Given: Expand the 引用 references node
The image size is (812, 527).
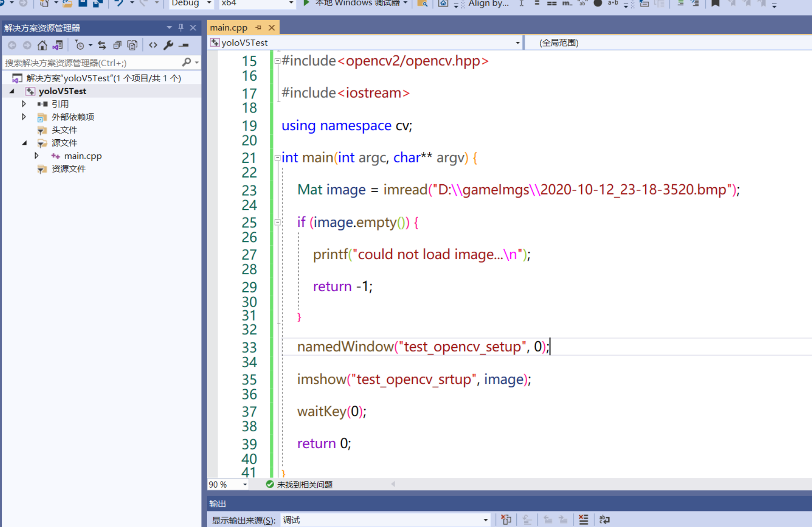Looking at the screenshot, I should (x=24, y=104).
